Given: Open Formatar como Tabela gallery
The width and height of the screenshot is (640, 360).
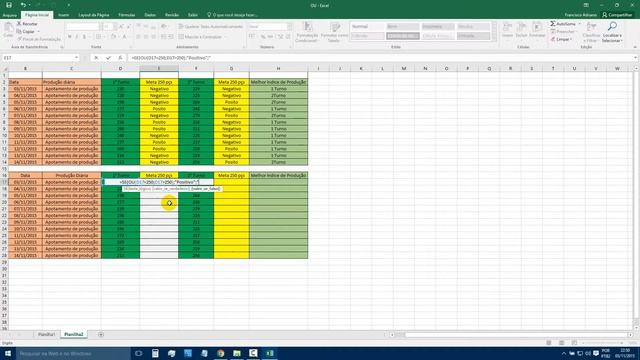Looking at the screenshot, I should 334,32.
